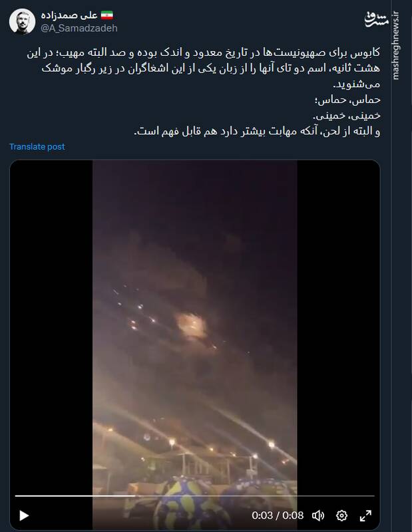The image size is (412, 532).
Task: Click the author's profile avatar
Action: [22, 22]
